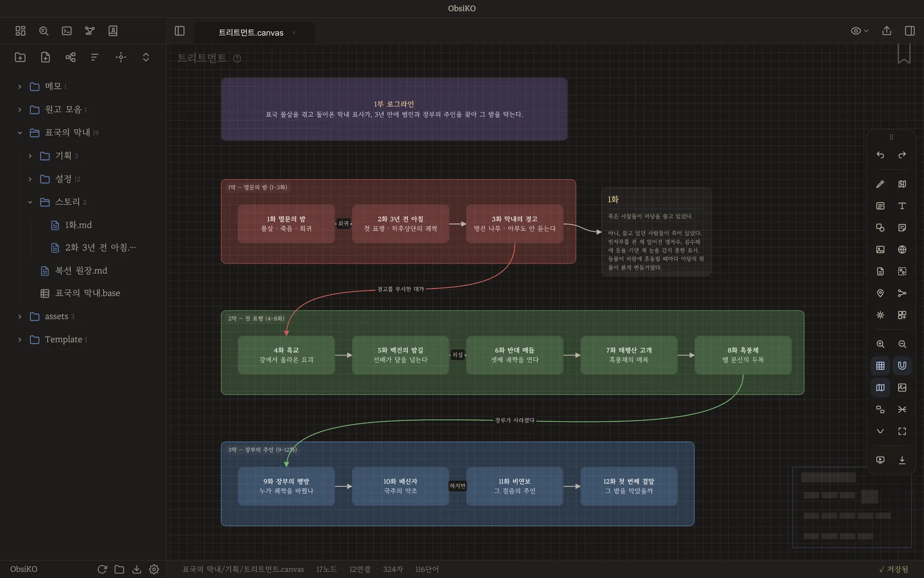The image size is (924, 578).
Task: Toggle right sidebar panel
Action: [910, 31]
